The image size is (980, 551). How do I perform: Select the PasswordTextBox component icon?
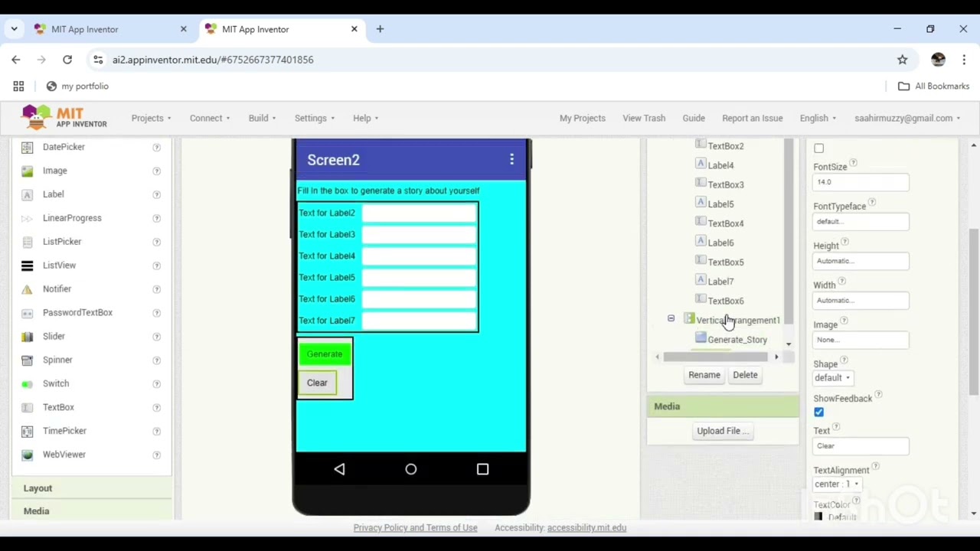tap(28, 313)
